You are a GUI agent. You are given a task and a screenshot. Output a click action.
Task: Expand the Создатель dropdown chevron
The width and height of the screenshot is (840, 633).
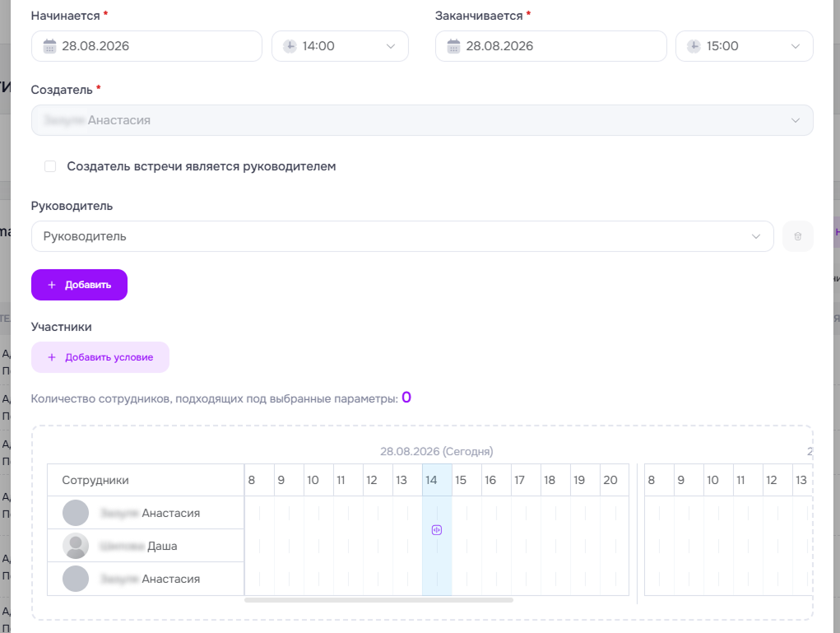point(796,120)
